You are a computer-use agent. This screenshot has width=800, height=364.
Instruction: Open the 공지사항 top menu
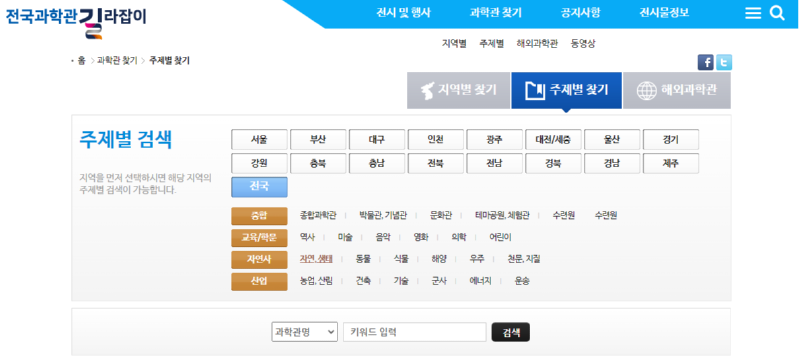(580, 13)
